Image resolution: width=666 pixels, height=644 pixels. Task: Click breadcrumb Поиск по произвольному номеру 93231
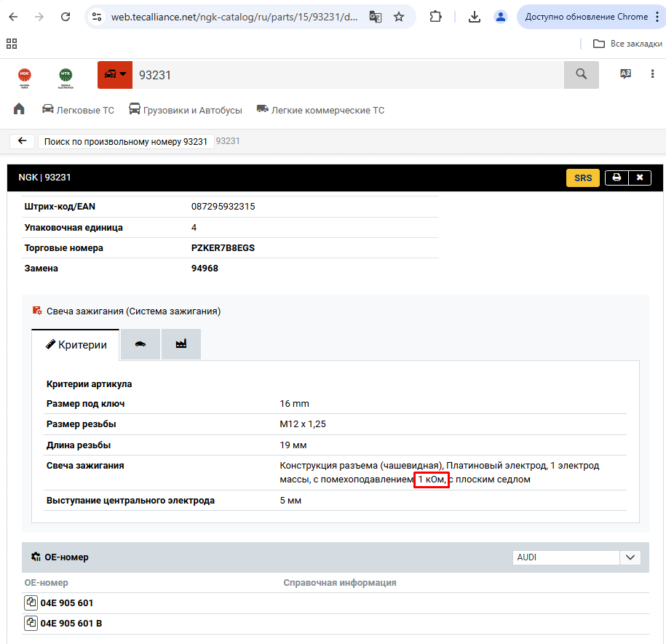pos(126,141)
